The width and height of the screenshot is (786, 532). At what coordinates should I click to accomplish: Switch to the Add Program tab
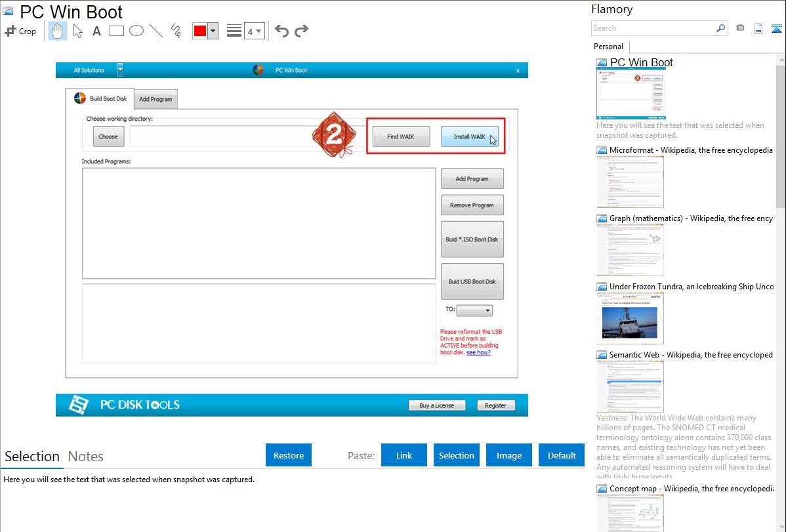pyautogui.click(x=155, y=99)
